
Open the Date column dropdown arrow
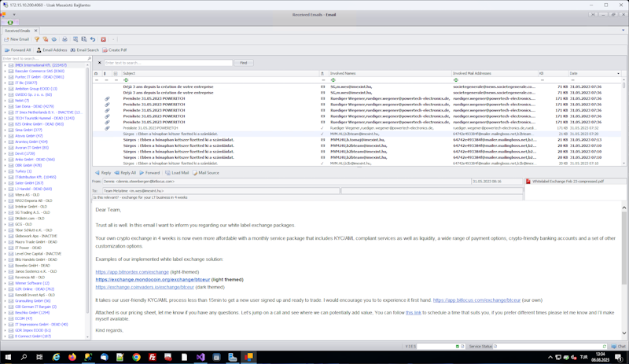(x=618, y=74)
